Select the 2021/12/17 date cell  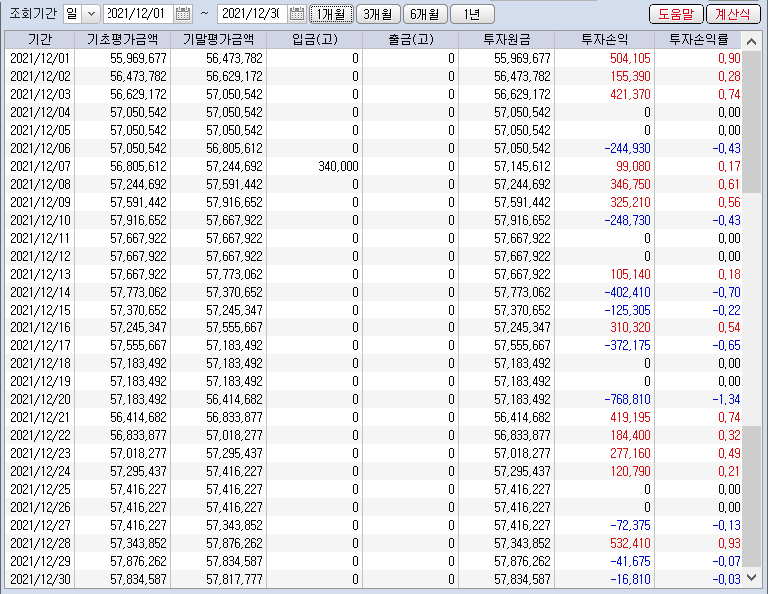tap(40, 345)
